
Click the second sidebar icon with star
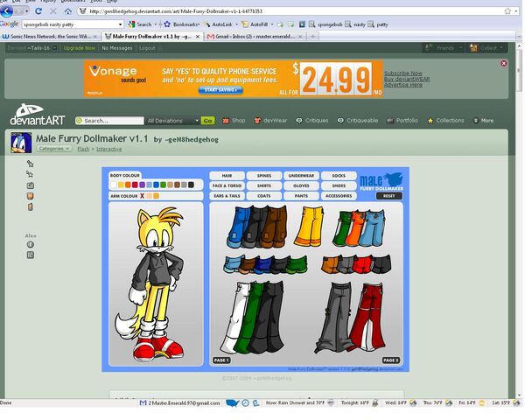[30, 174]
